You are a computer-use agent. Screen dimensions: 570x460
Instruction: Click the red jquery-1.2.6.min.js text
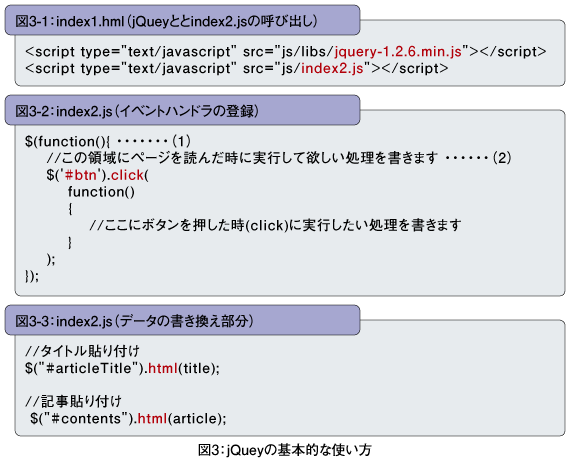click(x=398, y=52)
